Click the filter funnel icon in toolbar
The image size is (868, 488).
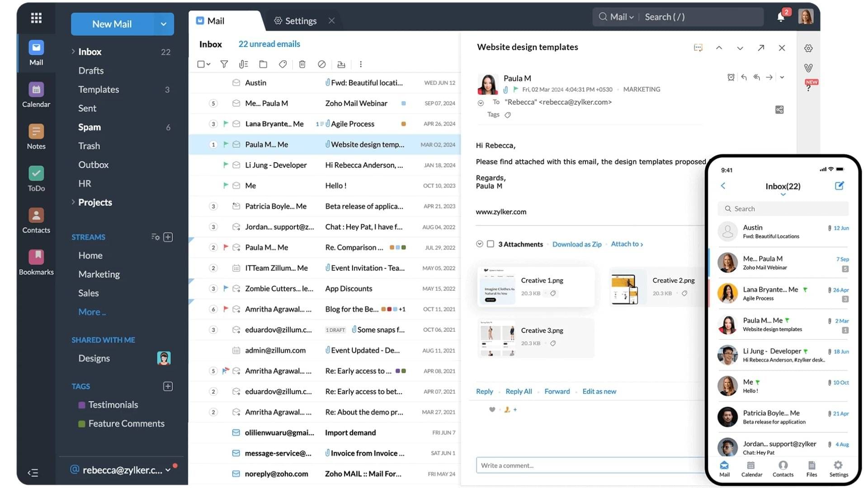click(224, 64)
